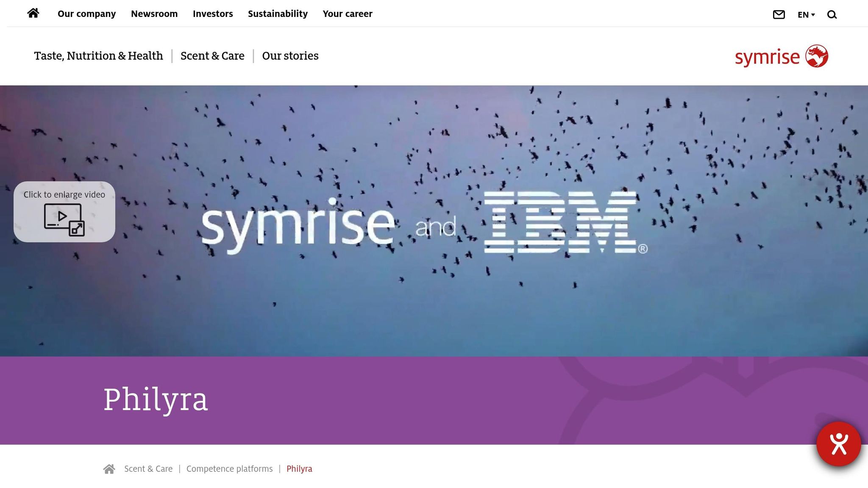Go to the Investors section
The height and width of the screenshot is (488, 868).
click(213, 14)
